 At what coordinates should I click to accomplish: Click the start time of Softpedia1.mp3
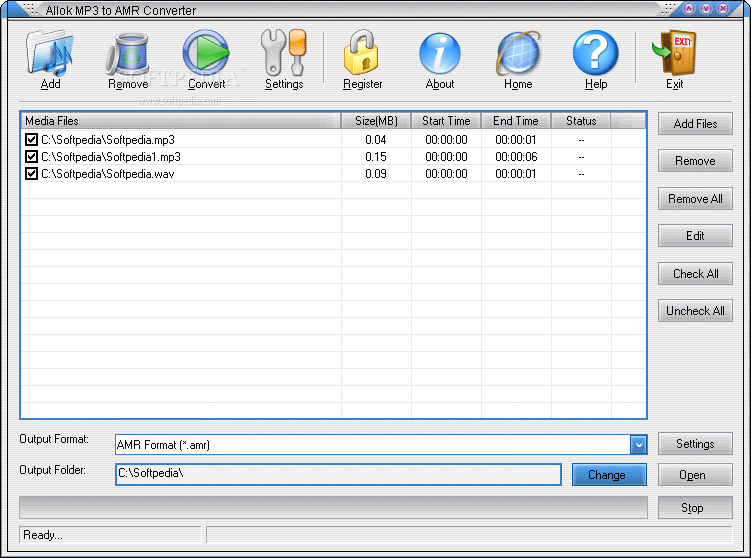pyautogui.click(x=446, y=157)
